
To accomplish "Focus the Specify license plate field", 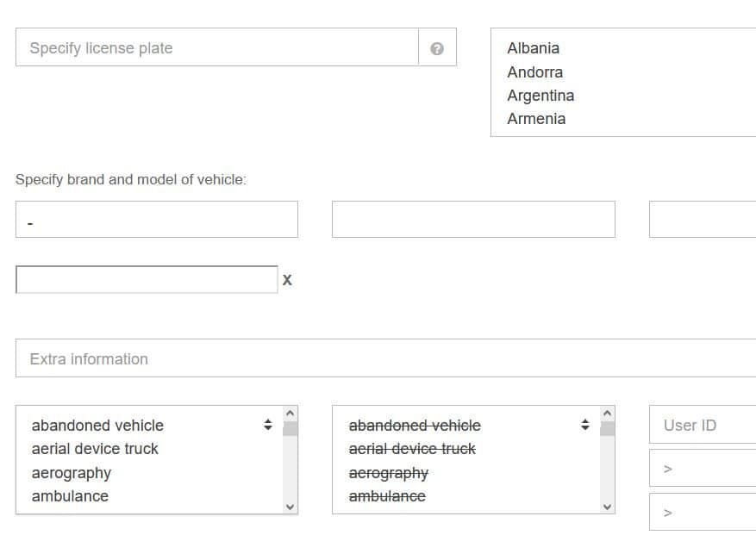I will click(x=216, y=48).
